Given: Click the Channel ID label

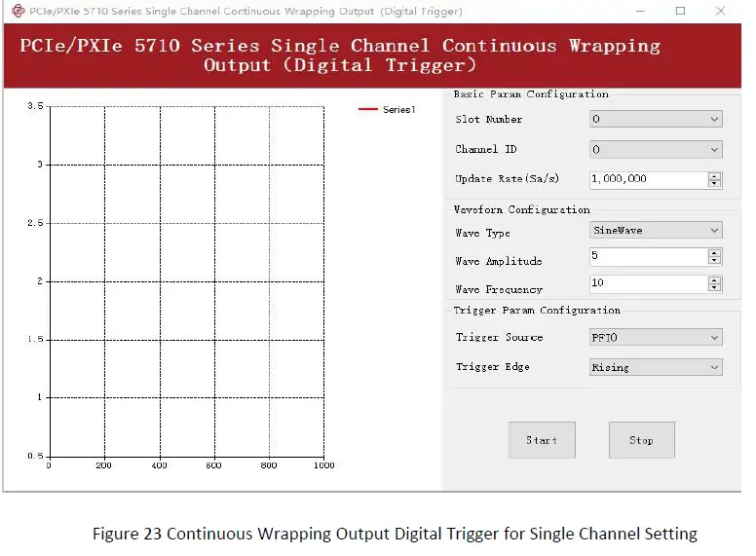Looking at the screenshot, I should [x=486, y=149].
